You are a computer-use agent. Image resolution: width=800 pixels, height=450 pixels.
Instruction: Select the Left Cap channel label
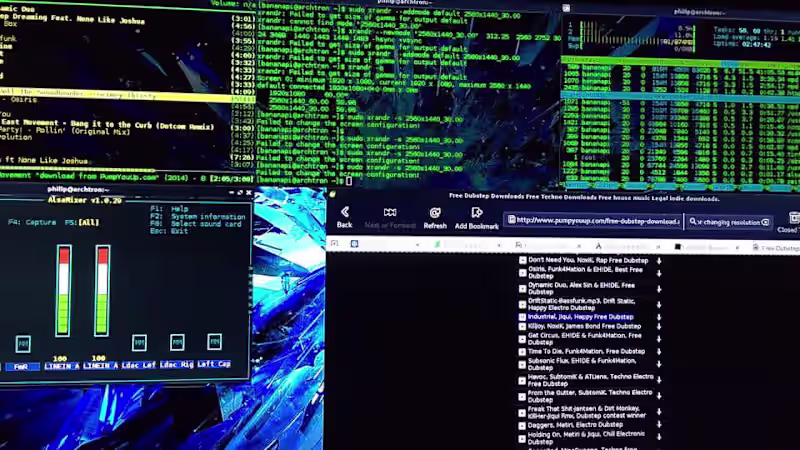(214, 364)
